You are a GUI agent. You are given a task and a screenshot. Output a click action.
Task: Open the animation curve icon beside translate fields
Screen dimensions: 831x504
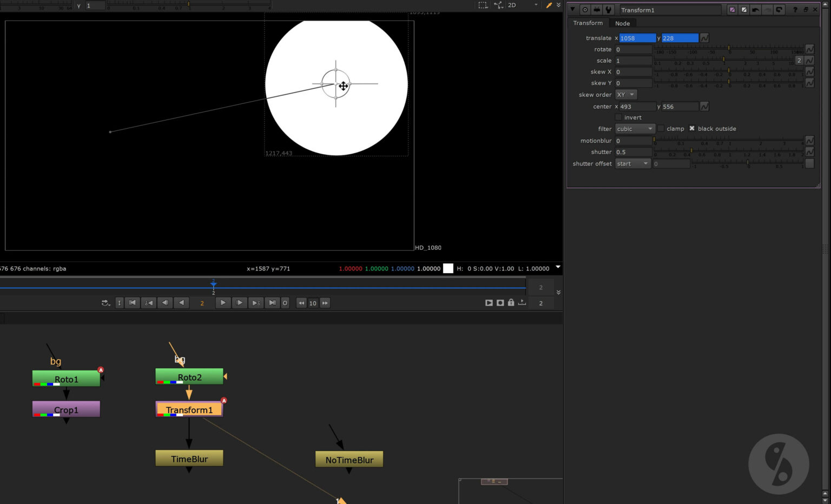click(x=704, y=38)
